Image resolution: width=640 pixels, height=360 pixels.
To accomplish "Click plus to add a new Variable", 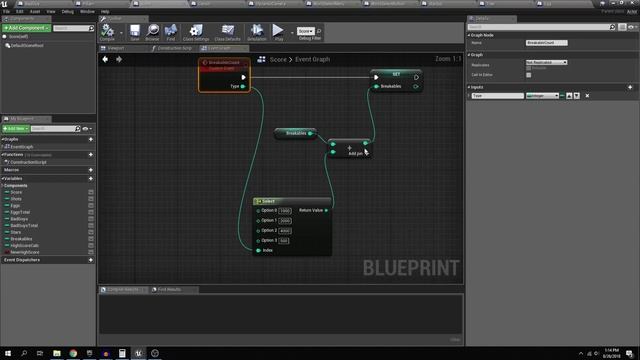I will point(91,179).
